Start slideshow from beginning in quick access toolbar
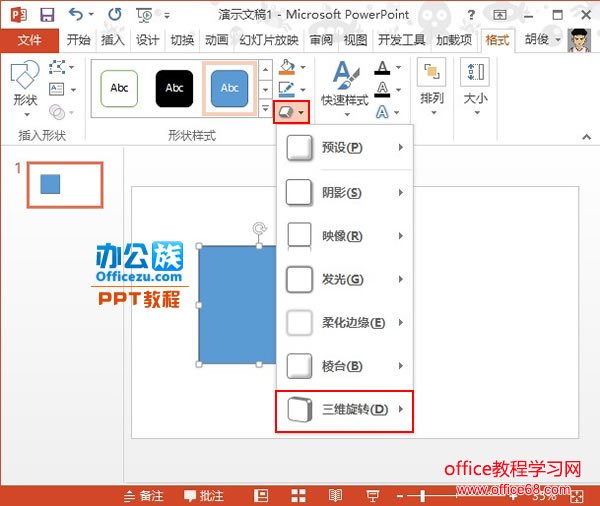 tap(144, 15)
